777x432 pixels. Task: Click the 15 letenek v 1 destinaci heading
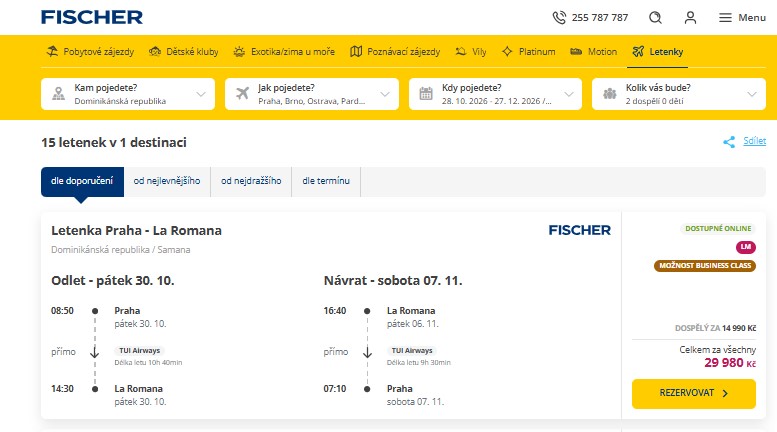[114, 143]
